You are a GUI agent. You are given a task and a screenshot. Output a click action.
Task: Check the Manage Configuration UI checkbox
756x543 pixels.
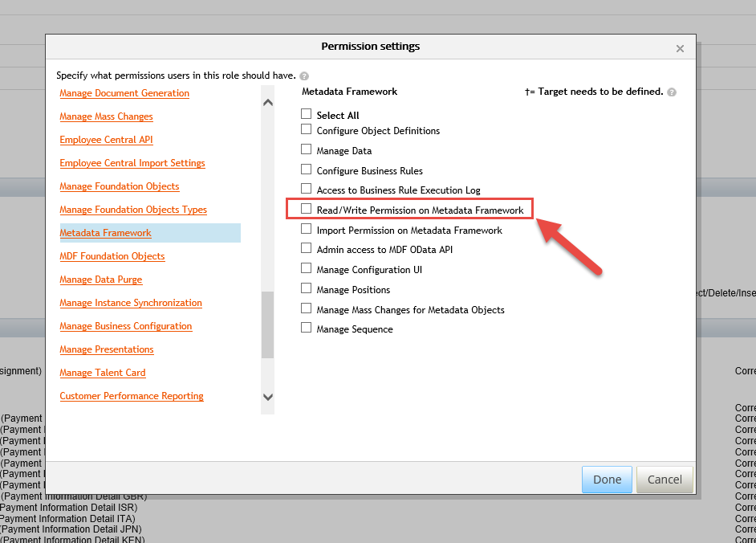(306, 267)
